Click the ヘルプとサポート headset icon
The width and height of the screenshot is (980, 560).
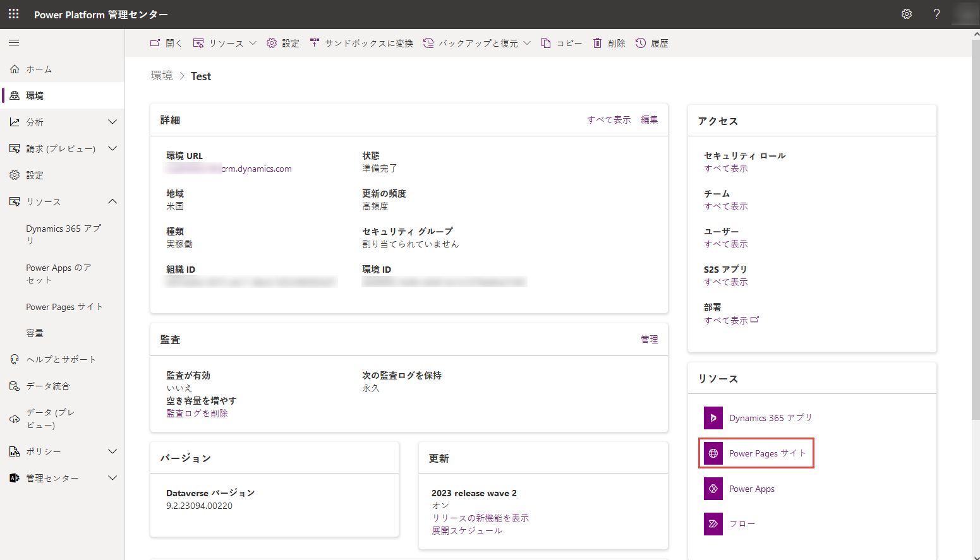point(15,359)
